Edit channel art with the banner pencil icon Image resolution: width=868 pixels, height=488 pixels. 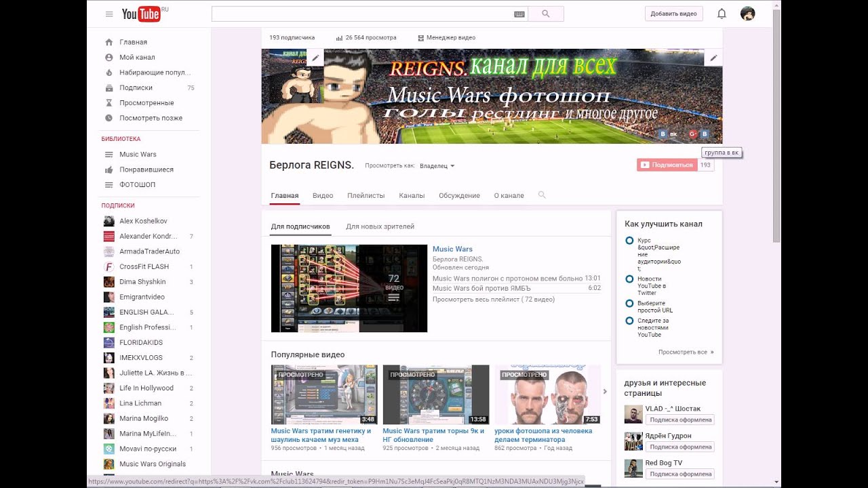point(713,58)
